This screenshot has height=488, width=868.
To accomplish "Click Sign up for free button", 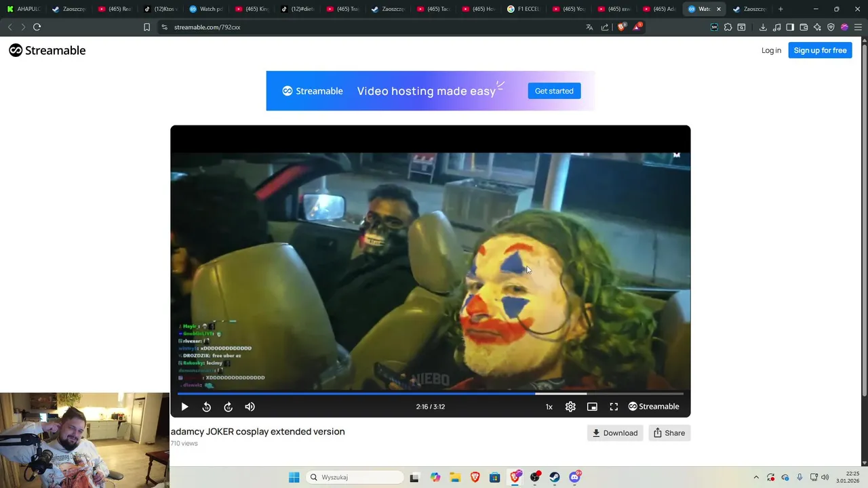I will (x=820, y=50).
